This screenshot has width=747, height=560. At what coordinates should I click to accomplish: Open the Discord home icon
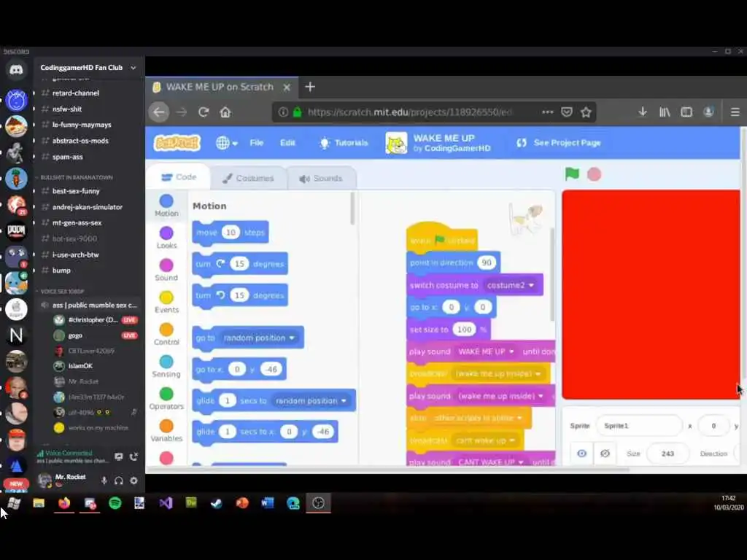pyautogui.click(x=16, y=71)
